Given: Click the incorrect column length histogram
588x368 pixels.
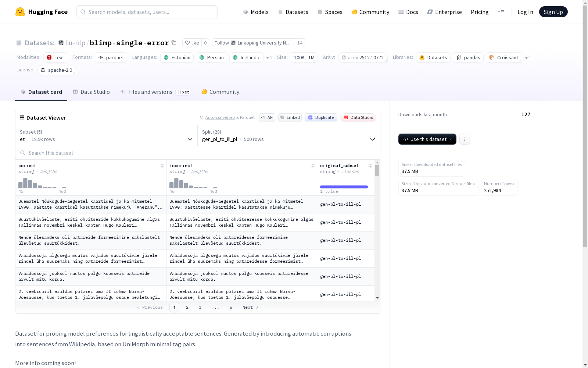Looking at the screenshot, I should pyautogui.click(x=193, y=183).
